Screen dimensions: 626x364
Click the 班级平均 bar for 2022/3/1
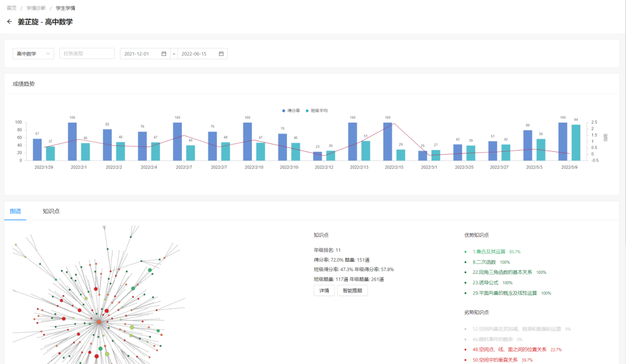435,155
